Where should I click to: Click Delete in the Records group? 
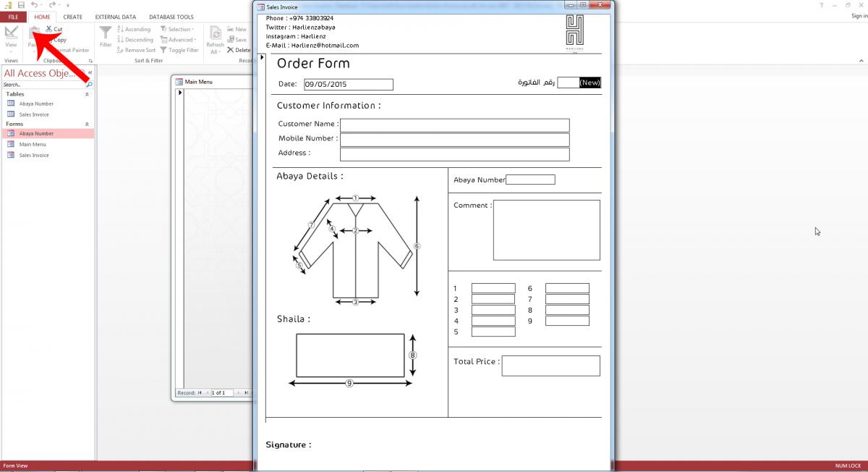click(239, 51)
